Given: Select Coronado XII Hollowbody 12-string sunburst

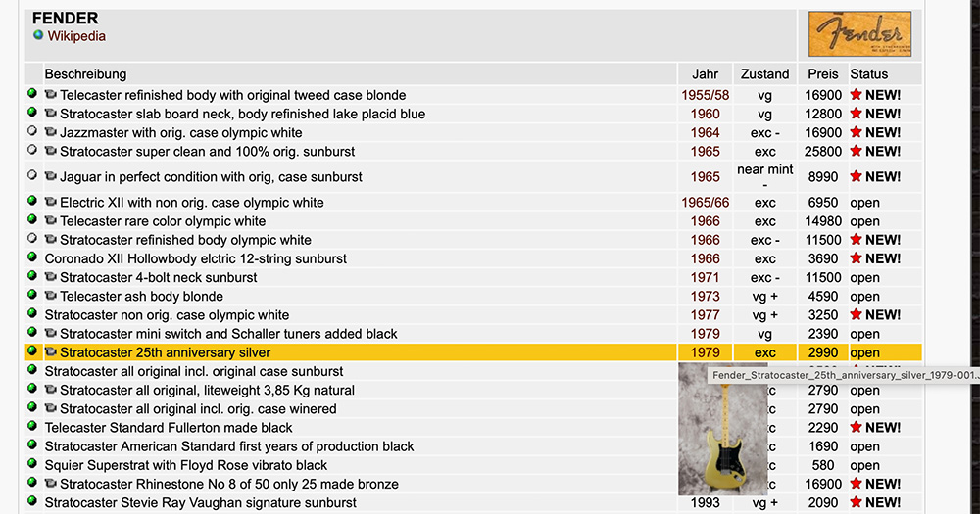Looking at the screenshot, I should click(196, 258).
